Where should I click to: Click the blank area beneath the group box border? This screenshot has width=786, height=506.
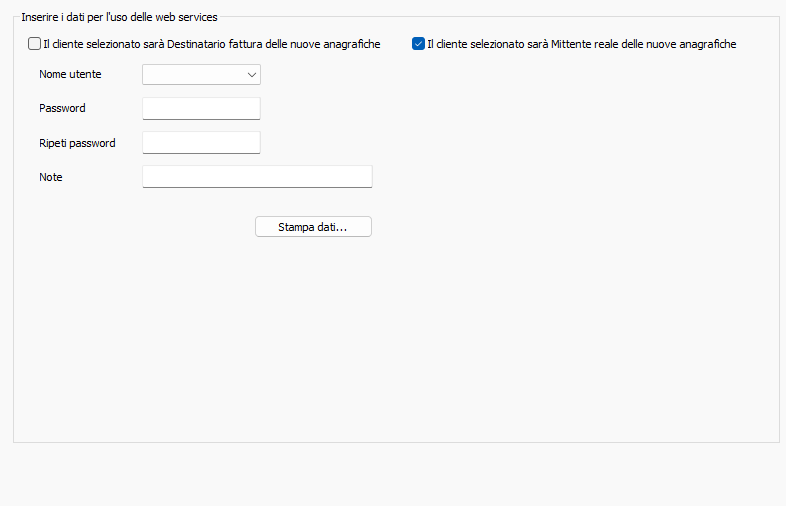(x=393, y=474)
